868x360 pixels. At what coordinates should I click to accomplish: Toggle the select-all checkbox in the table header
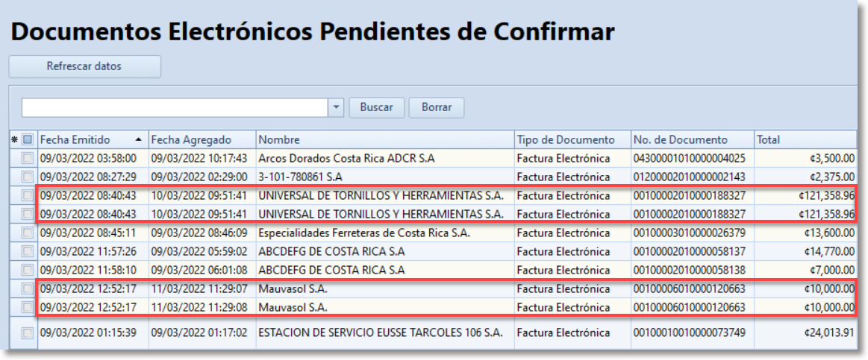coord(28,140)
